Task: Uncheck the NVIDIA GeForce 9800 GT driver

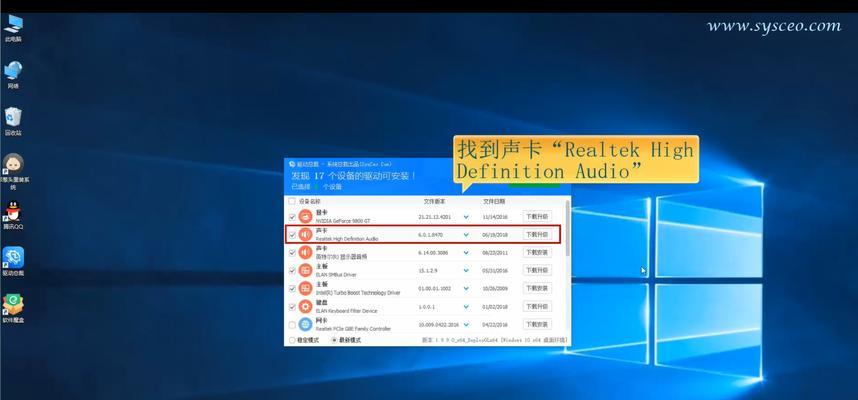Action: pyautogui.click(x=292, y=217)
